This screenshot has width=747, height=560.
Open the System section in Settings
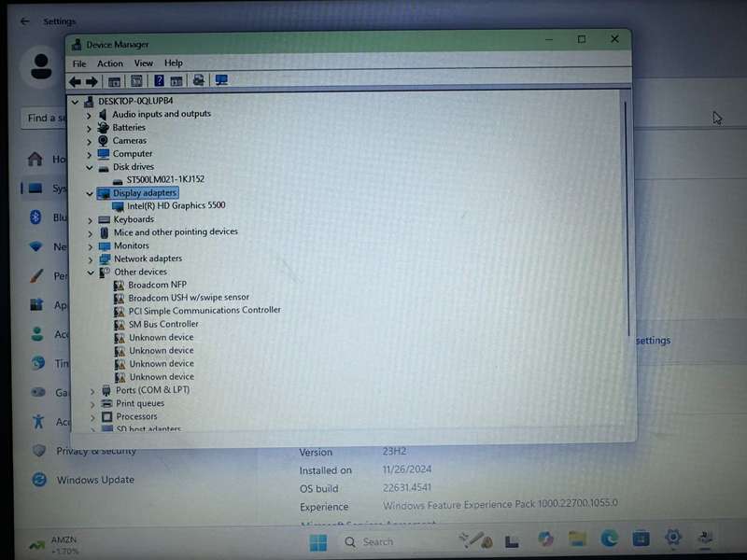pyautogui.click(x=45, y=189)
